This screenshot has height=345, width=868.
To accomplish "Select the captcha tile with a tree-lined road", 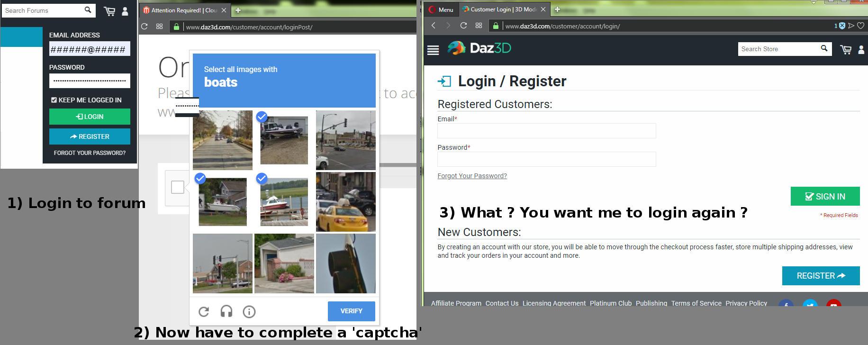I will click(x=223, y=140).
